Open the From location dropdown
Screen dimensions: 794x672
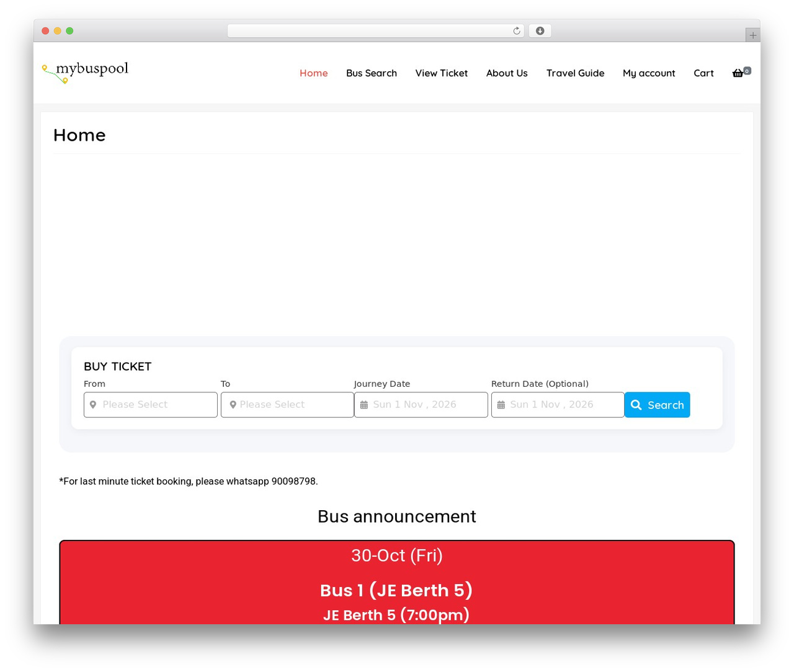151,405
